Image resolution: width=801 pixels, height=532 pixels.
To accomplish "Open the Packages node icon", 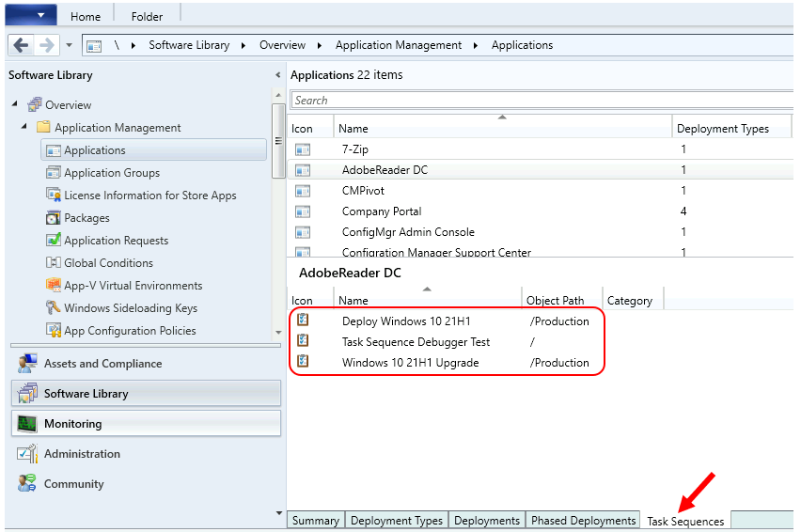I will tap(54, 217).
